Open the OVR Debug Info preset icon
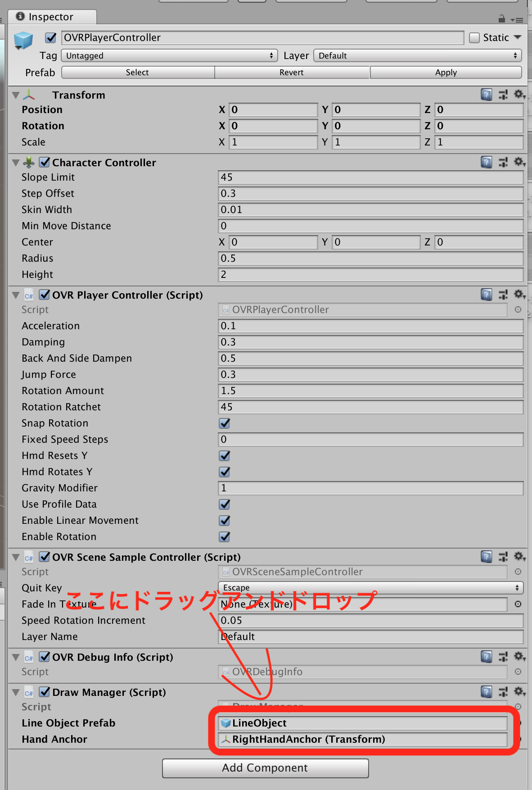Image resolution: width=532 pixels, height=790 pixels. coord(503,657)
